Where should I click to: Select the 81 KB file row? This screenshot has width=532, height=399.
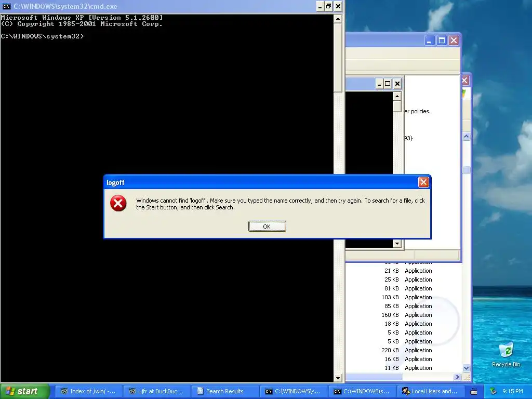(404, 288)
